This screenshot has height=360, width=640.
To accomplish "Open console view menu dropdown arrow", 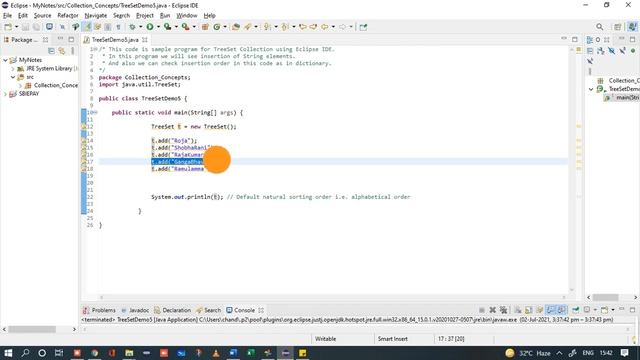I will 613,310.
